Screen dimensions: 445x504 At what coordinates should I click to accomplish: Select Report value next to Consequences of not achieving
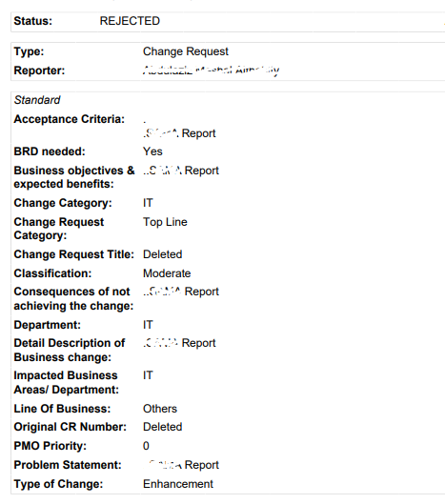point(202,292)
